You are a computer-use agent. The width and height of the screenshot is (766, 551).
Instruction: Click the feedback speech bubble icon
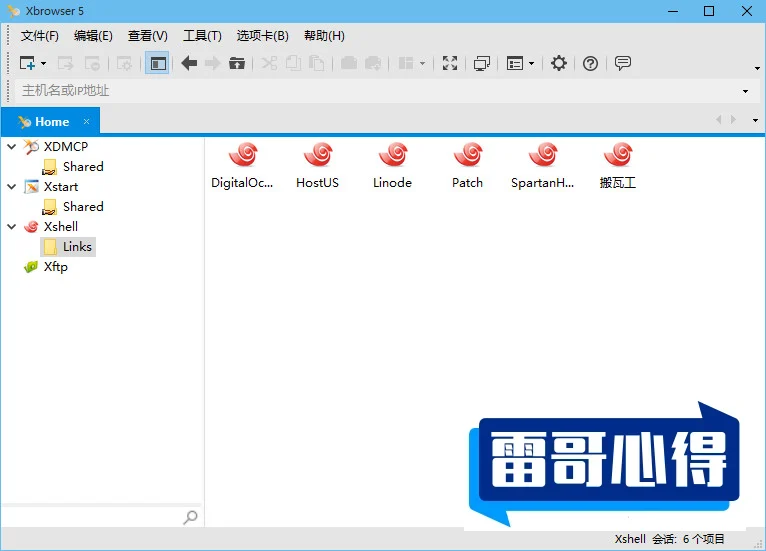click(623, 63)
